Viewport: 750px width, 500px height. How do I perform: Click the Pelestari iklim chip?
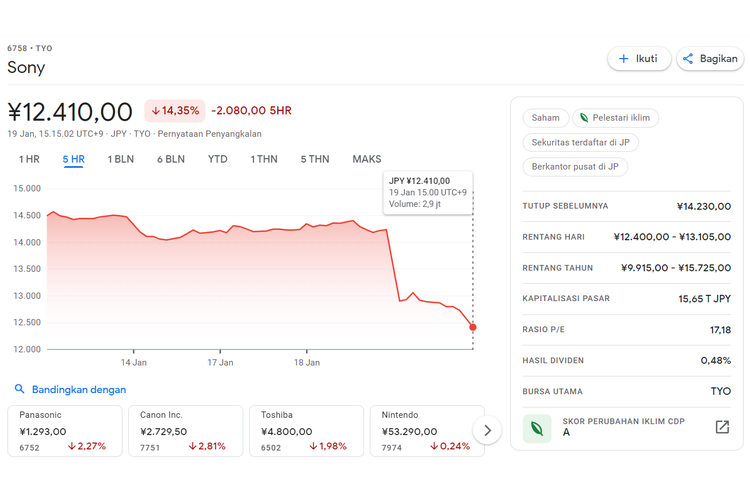614,118
